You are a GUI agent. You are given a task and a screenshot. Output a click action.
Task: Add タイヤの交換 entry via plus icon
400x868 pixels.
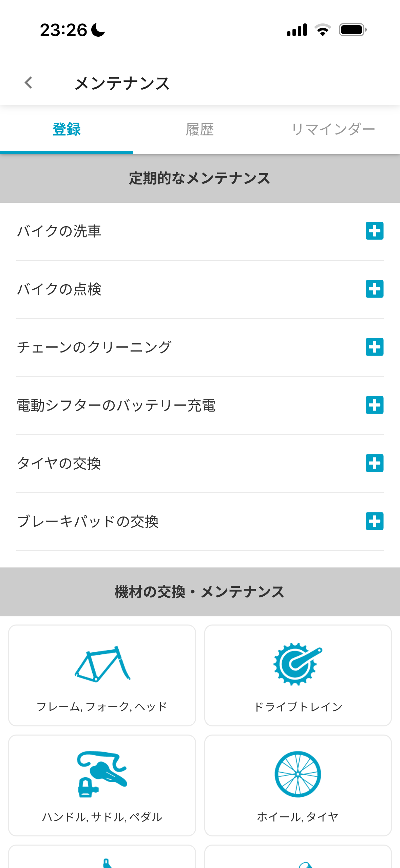pyautogui.click(x=374, y=463)
